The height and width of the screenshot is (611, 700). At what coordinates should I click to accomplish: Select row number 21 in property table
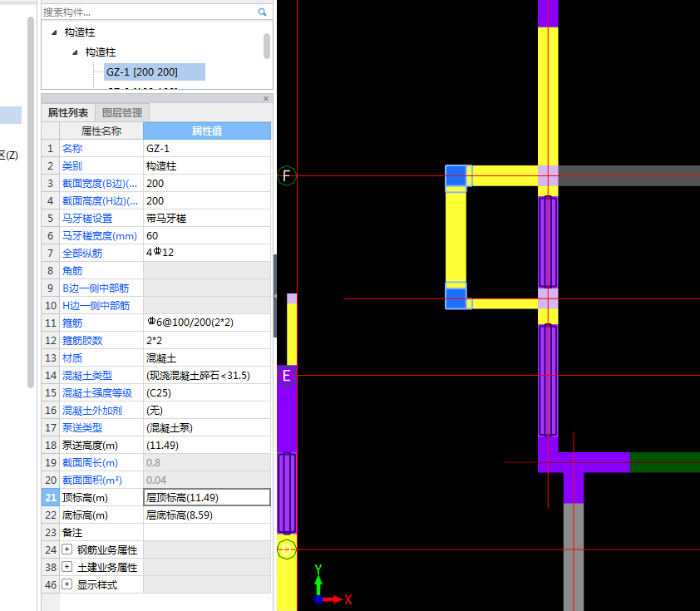tap(51, 497)
